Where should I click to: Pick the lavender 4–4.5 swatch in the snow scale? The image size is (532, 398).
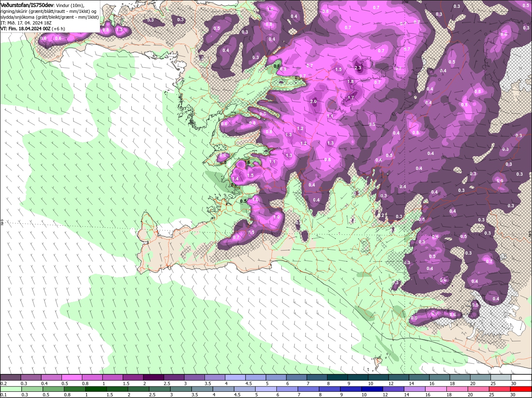(234, 377)
